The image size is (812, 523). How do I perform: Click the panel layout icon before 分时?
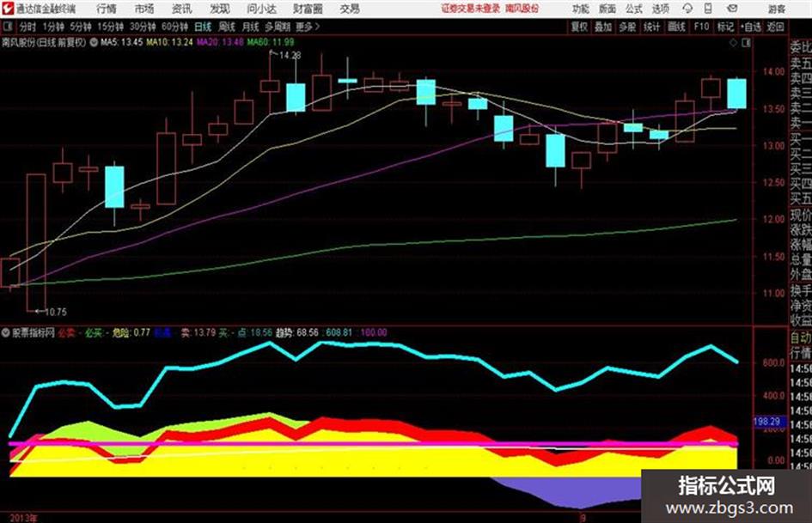tap(8, 27)
